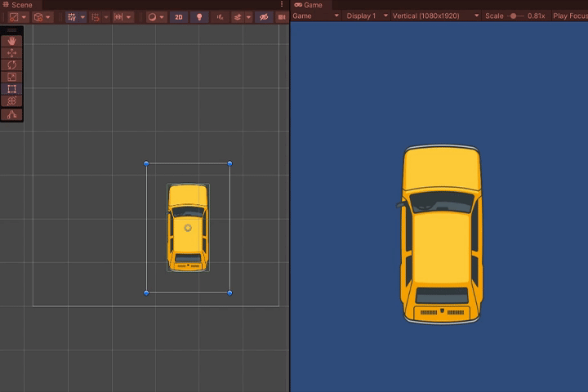Grab the tools overlay drag handle
The width and height of the screenshot is (588, 392).
(x=11, y=30)
